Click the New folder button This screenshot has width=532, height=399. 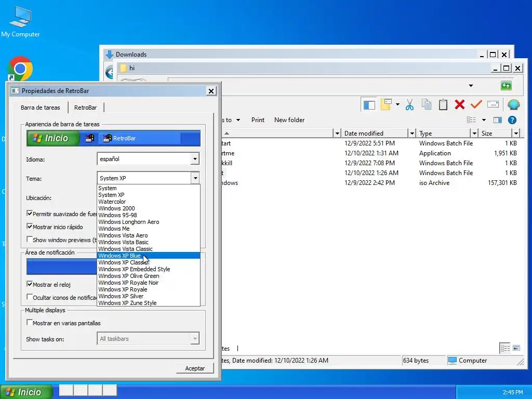coord(289,120)
